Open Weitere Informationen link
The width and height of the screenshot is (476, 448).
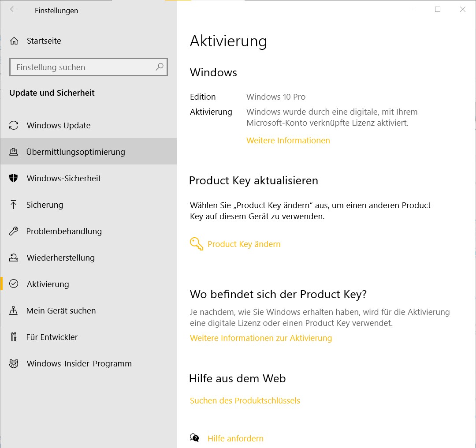[x=288, y=140]
